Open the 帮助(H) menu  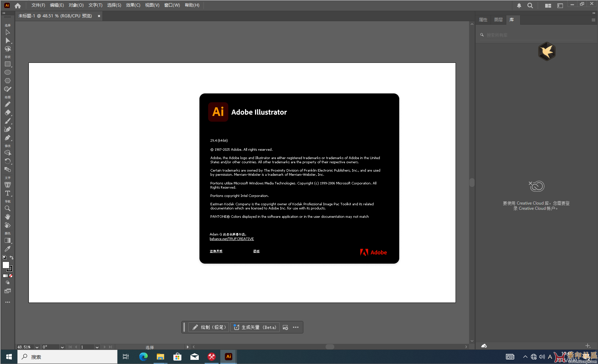[192, 5]
